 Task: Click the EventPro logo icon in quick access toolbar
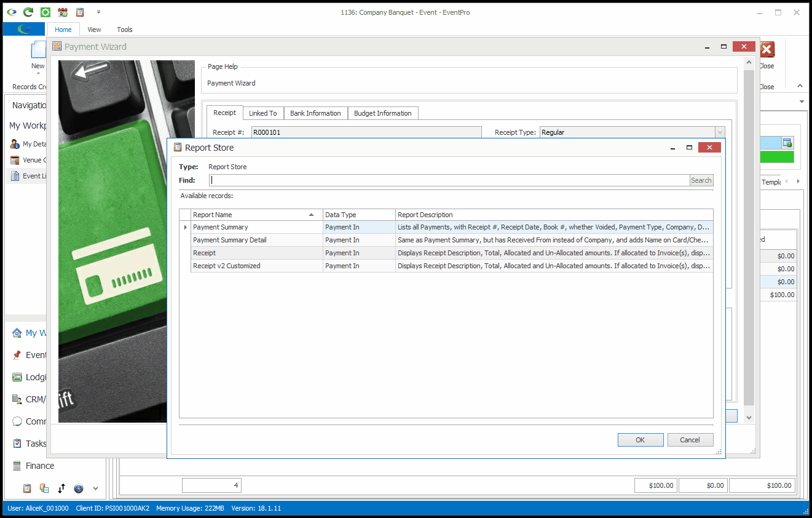(11, 12)
